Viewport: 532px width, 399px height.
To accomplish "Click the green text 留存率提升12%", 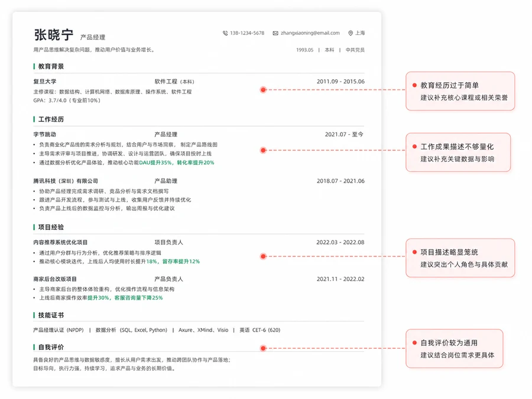I will [x=181, y=262].
